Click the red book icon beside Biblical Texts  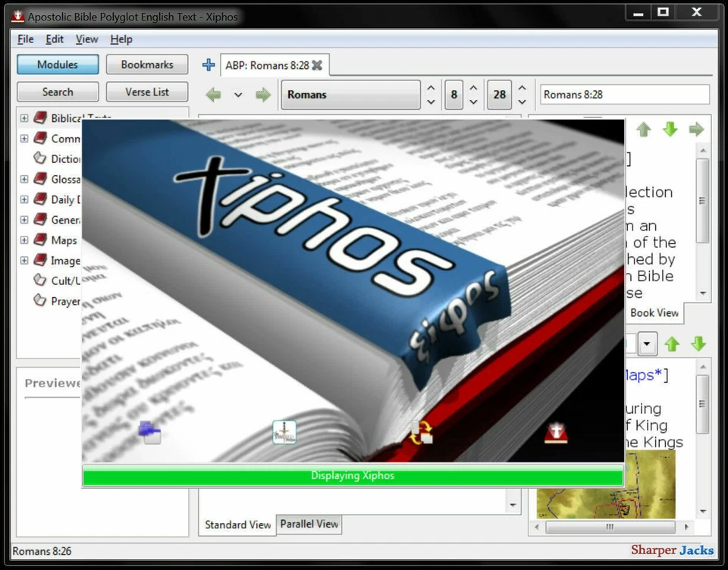(x=40, y=117)
